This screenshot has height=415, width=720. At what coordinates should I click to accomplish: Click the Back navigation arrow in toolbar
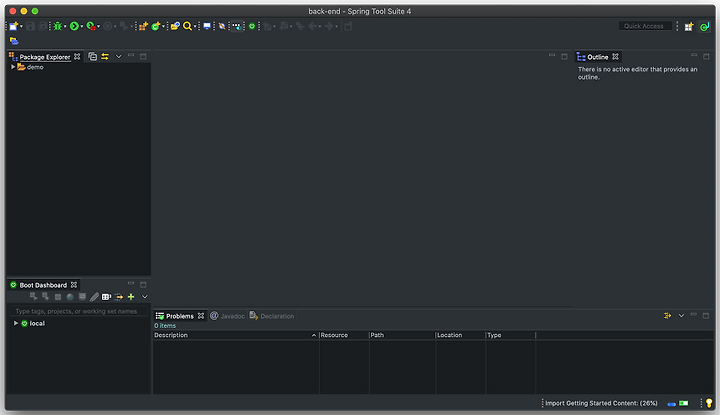click(x=313, y=26)
